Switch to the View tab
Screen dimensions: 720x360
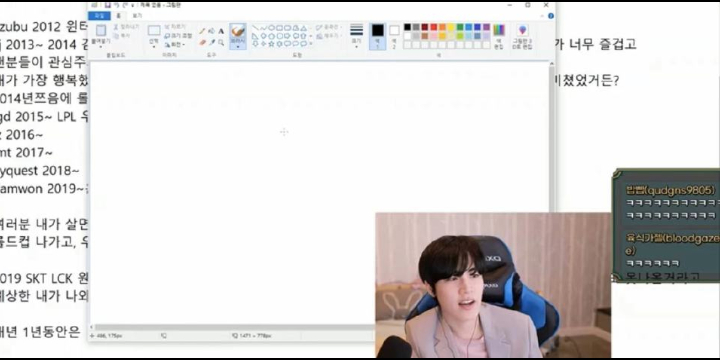(x=136, y=16)
